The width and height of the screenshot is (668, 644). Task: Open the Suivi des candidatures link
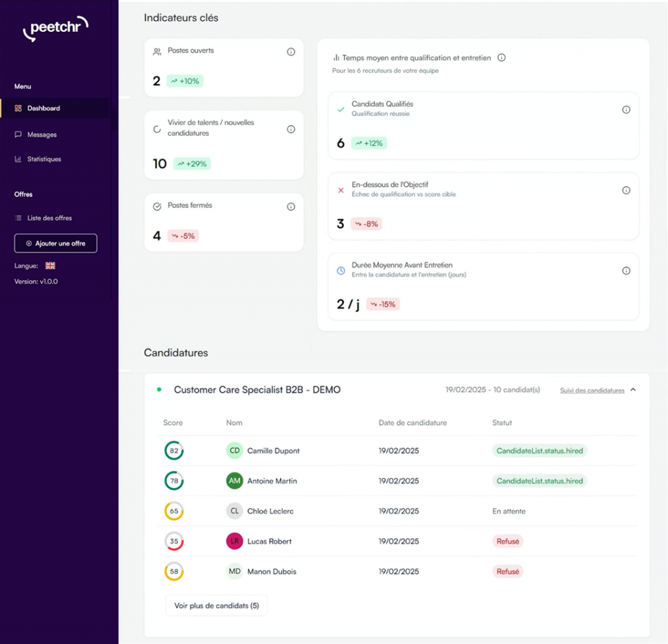tap(592, 391)
